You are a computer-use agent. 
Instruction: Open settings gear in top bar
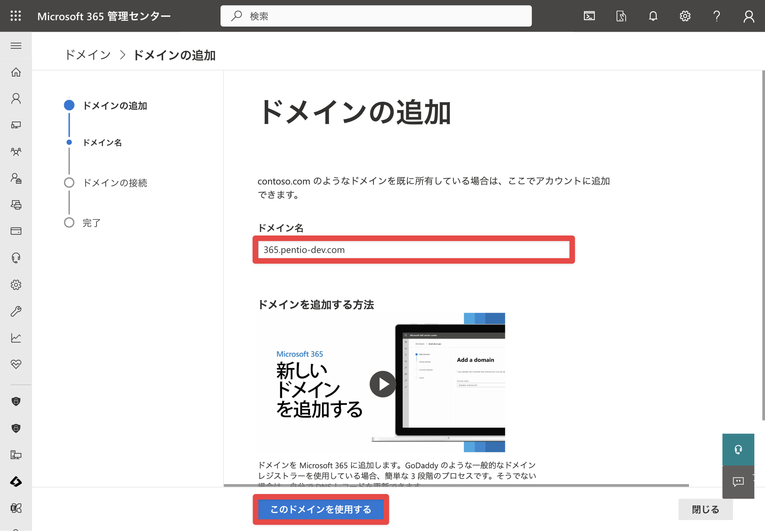pyautogui.click(x=685, y=16)
